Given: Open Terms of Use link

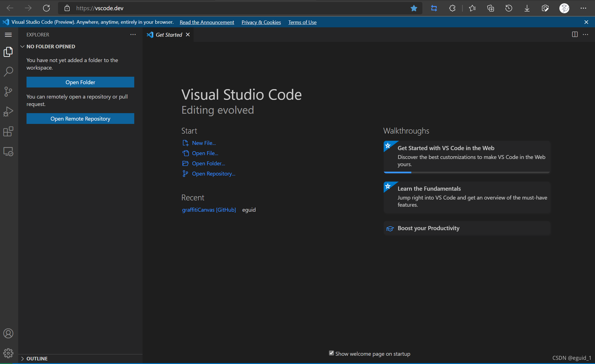Looking at the screenshot, I should point(302,22).
